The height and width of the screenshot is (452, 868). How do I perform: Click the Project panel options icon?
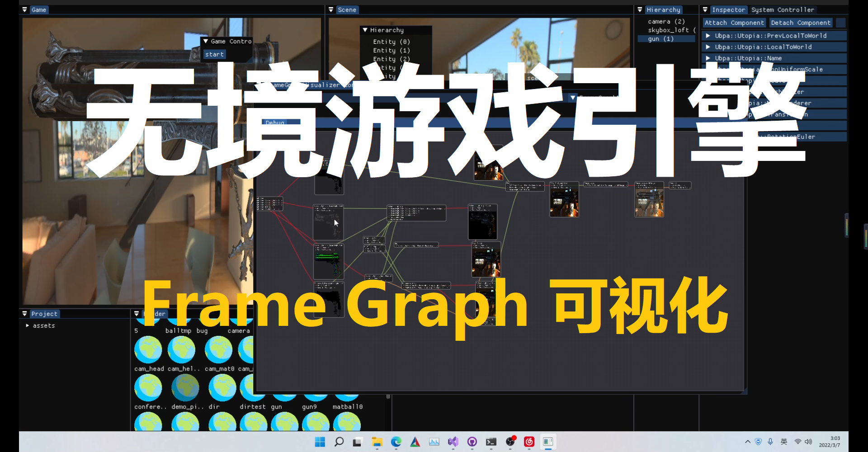click(x=24, y=313)
